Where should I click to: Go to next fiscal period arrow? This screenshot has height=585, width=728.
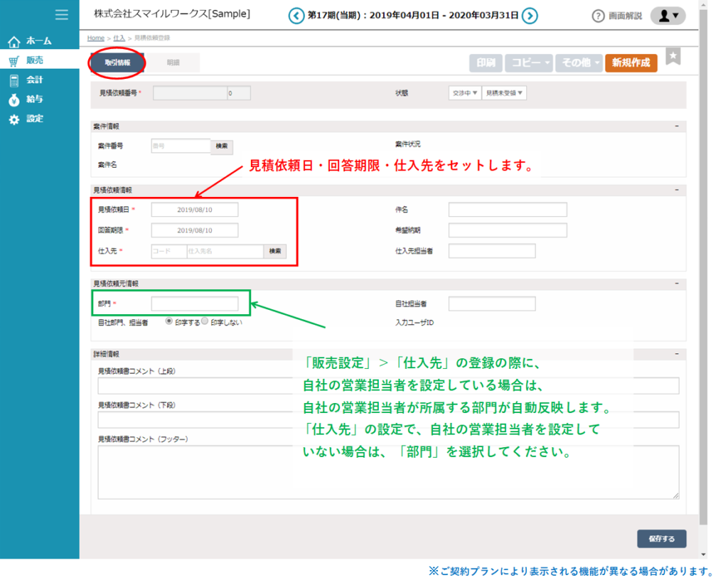point(529,16)
